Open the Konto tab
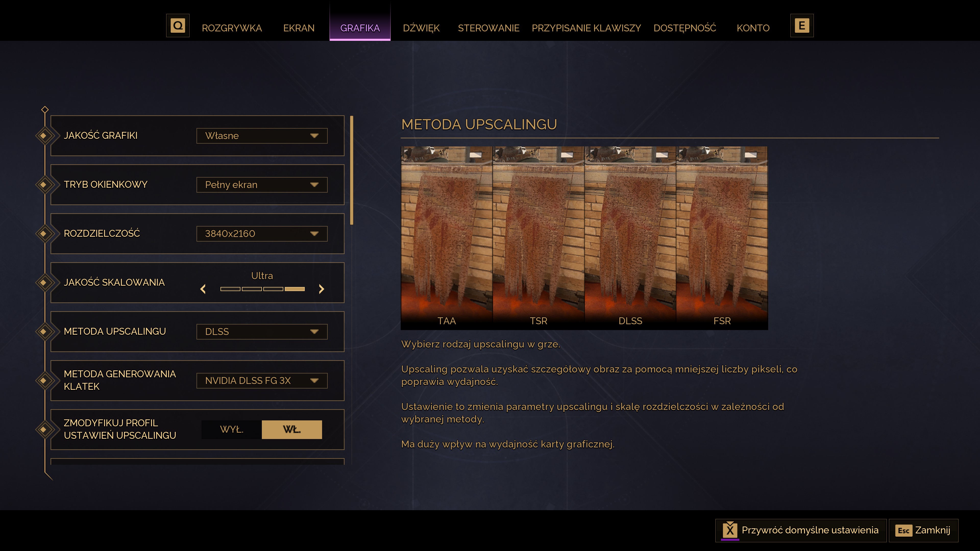The image size is (980, 551). click(x=753, y=28)
